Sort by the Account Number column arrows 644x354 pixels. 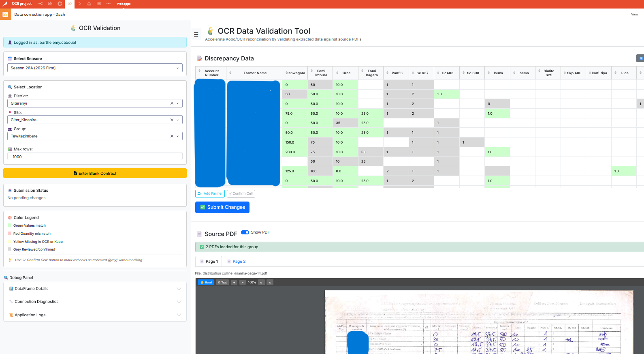pyautogui.click(x=200, y=71)
